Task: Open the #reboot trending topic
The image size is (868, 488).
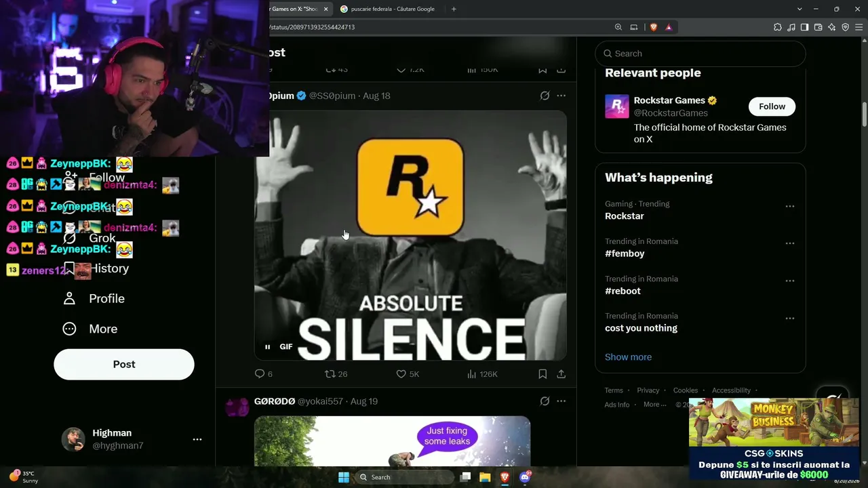Action: point(623,291)
